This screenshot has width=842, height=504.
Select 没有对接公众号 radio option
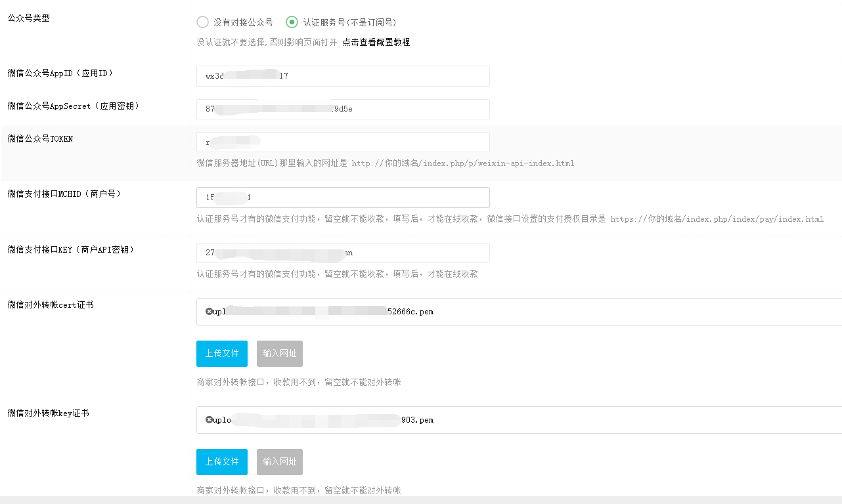pos(203,22)
